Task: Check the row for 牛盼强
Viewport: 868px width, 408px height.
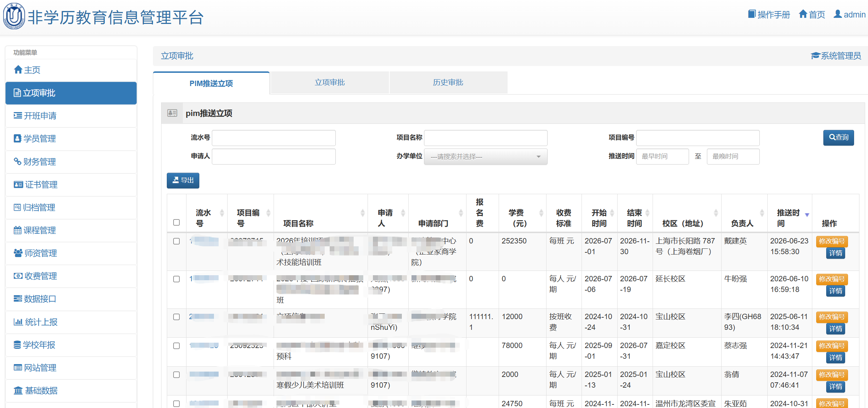Action: [176, 279]
